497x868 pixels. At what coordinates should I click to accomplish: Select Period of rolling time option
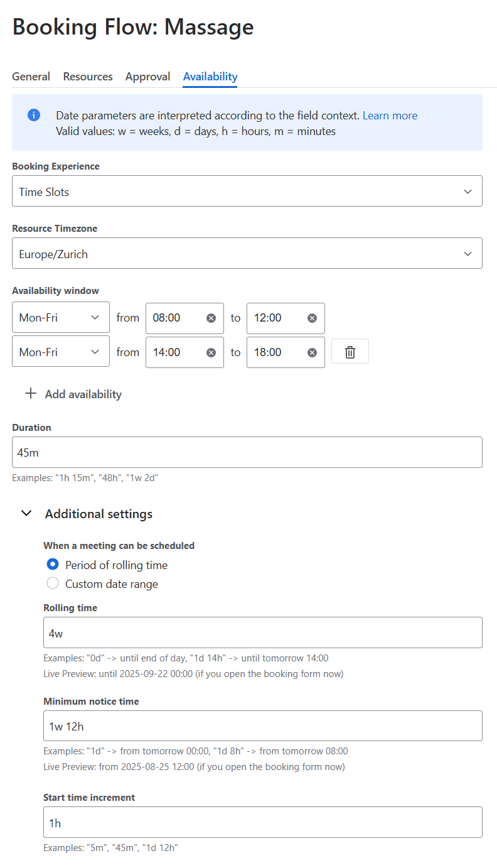[x=53, y=565]
